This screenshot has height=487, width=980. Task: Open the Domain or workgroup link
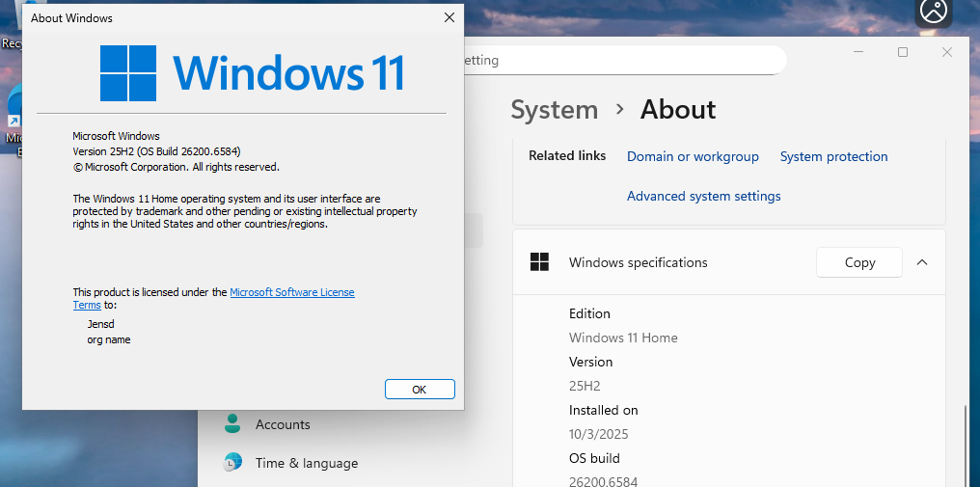(693, 156)
